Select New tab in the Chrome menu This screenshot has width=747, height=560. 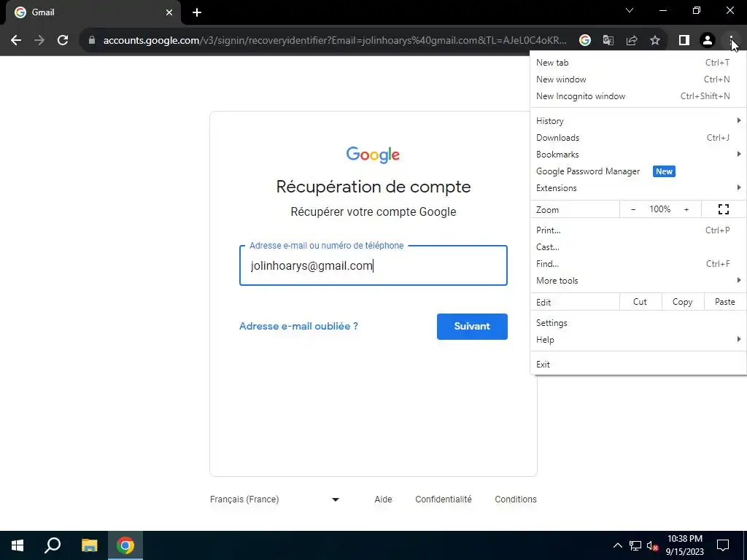(x=638, y=63)
